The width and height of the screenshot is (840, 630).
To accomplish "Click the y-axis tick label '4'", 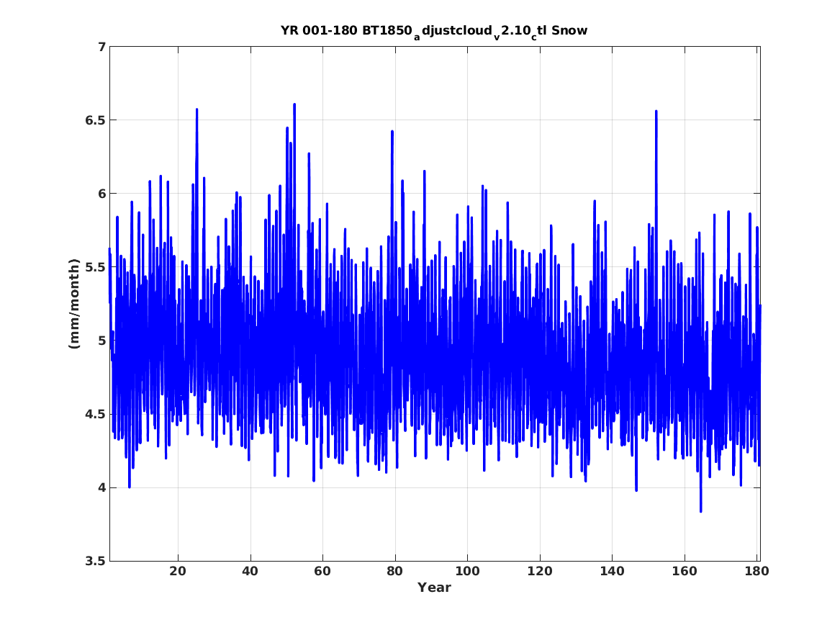I will coord(101,488).
